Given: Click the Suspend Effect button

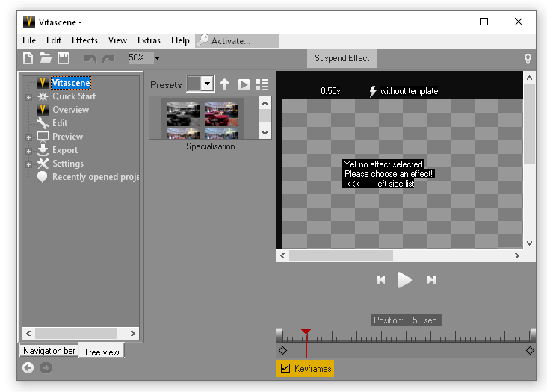Looking at the screenshot, I should coord(342,58).
